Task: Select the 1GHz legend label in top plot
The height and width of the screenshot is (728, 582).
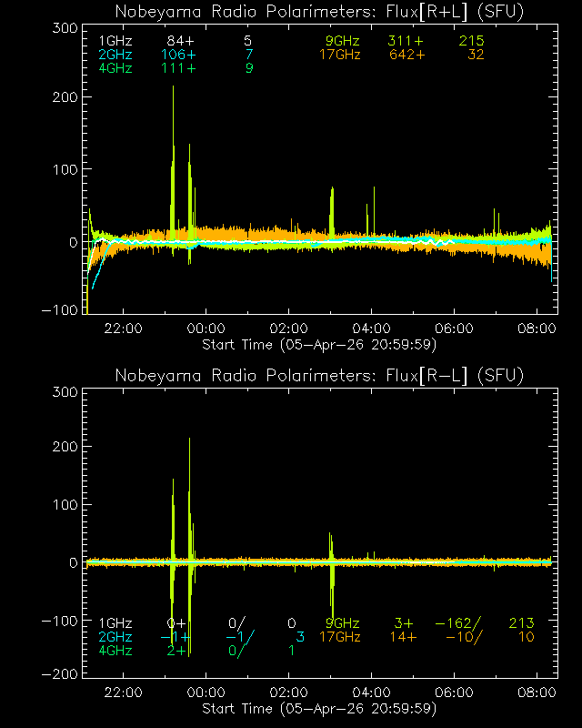Action: [x=115, y=42]
